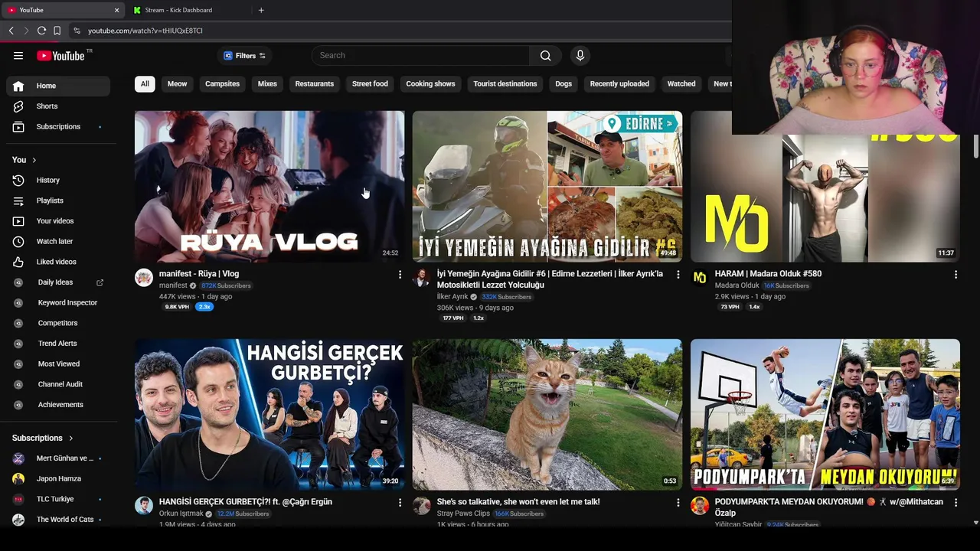Click the page vertical scrollbar
This screenshot has width=980, height=551.
coord(975,145)
